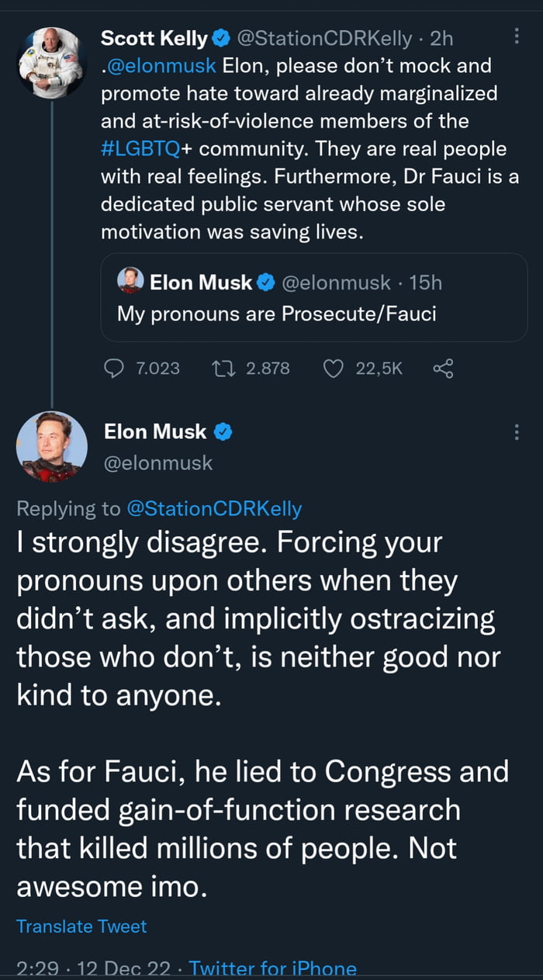The width and height of the screenshot is (543, 980).
Task: Click the verified badge next to Elon Musk's name
Action: (x=223, y=431)
